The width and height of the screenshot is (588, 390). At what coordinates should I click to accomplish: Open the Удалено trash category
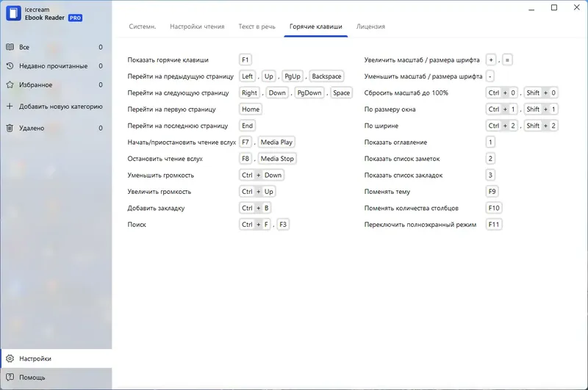56,128
